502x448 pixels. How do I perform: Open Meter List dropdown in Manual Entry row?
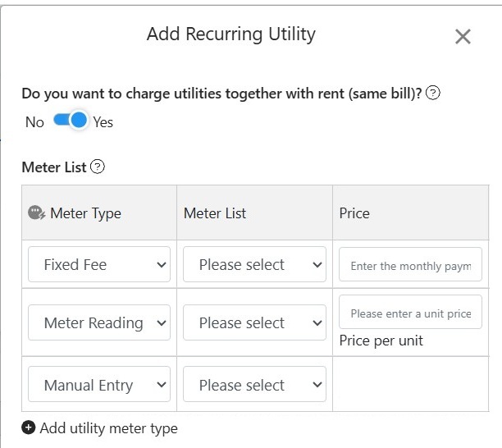254,385
